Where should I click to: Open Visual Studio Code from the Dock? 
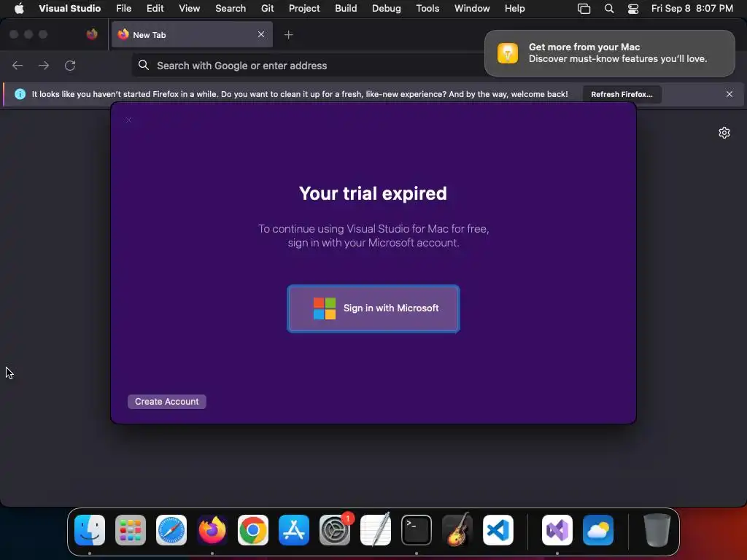498,530
